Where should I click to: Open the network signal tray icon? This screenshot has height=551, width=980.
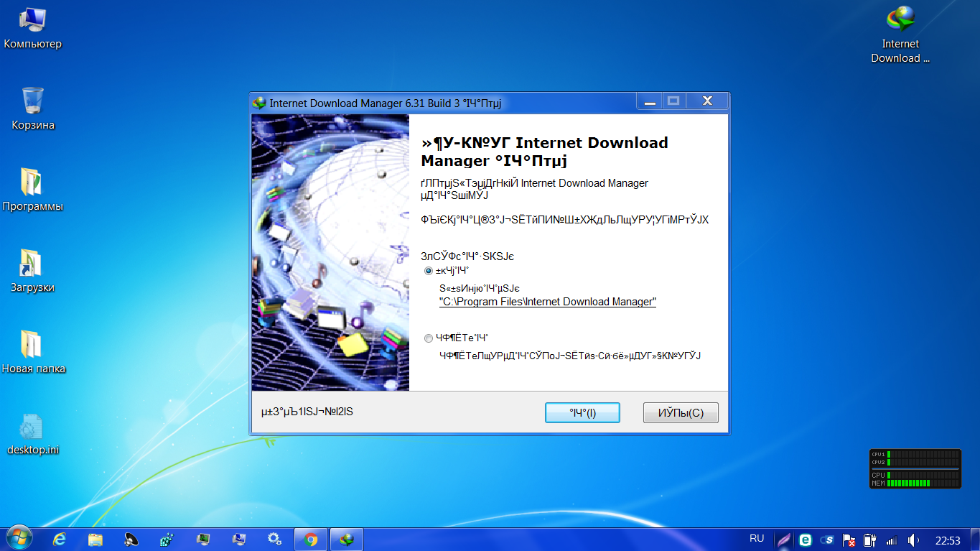(892, 540)
